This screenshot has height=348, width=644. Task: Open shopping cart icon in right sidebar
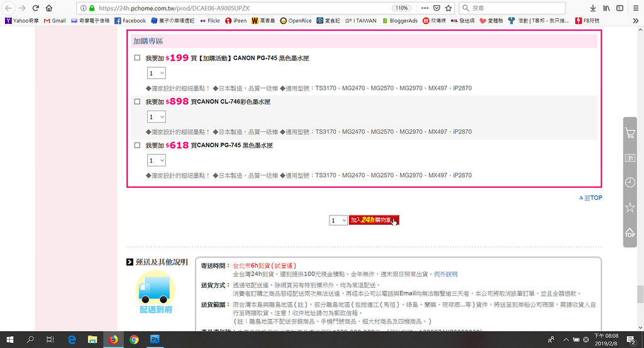pos(630,133)
